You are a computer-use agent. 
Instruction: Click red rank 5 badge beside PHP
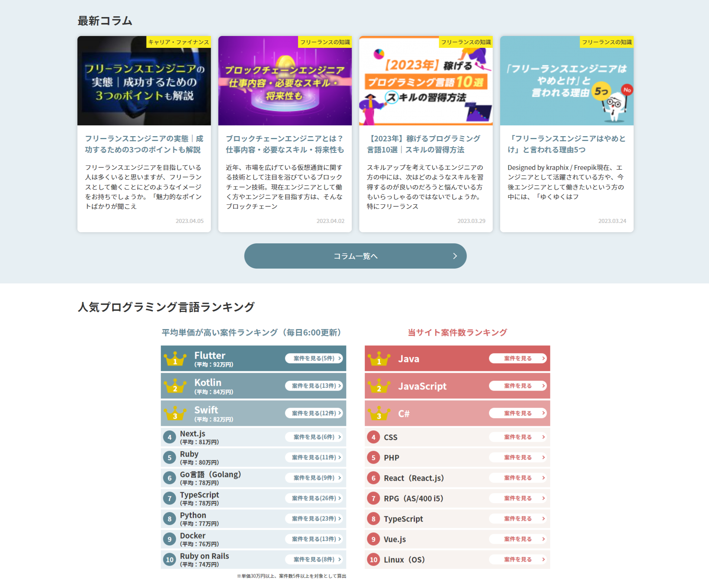tap(373, 458)
